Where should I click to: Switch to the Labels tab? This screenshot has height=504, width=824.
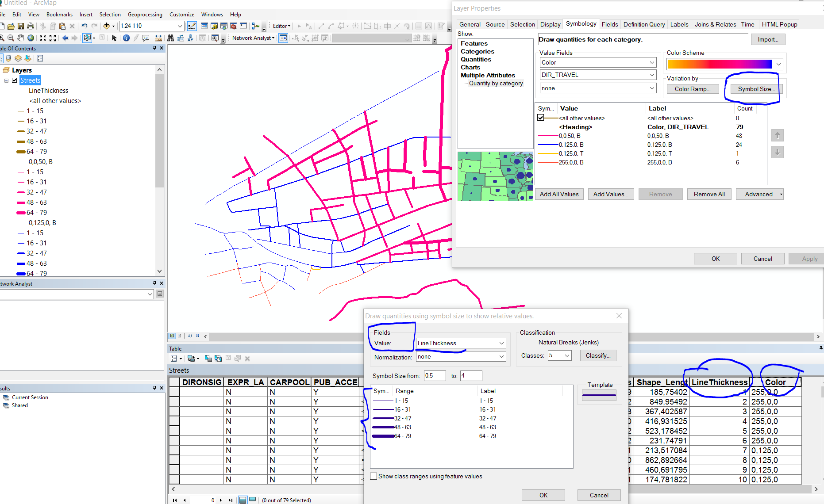pyautogui.click(x=679, y=24)
